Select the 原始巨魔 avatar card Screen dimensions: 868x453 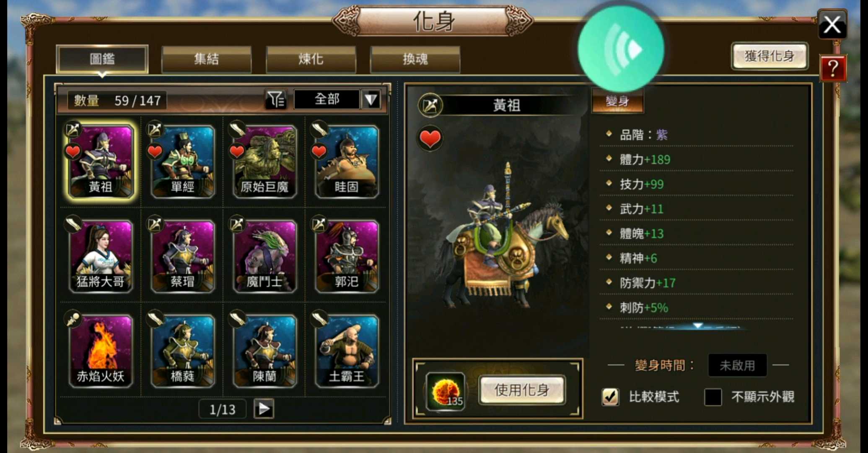264,161
